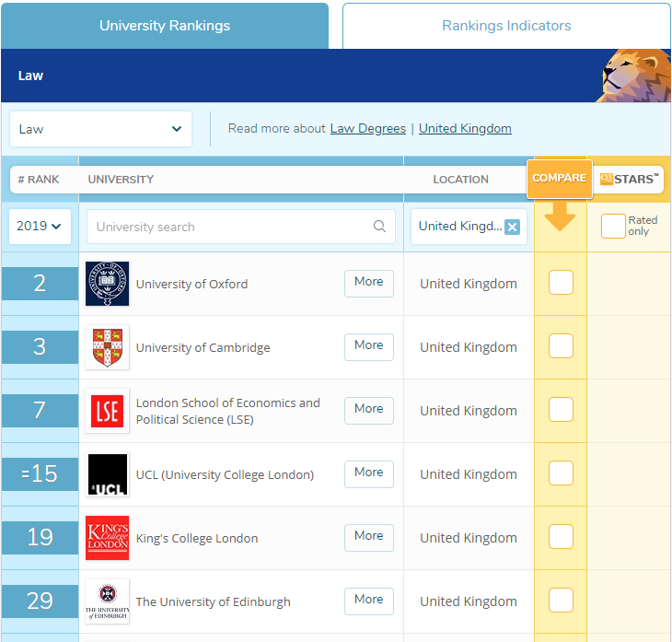672x642 pixels.
Task: Tick the compare checkbox for University of Cambridge
Action: pyautogui.click(x=561, y=345)
